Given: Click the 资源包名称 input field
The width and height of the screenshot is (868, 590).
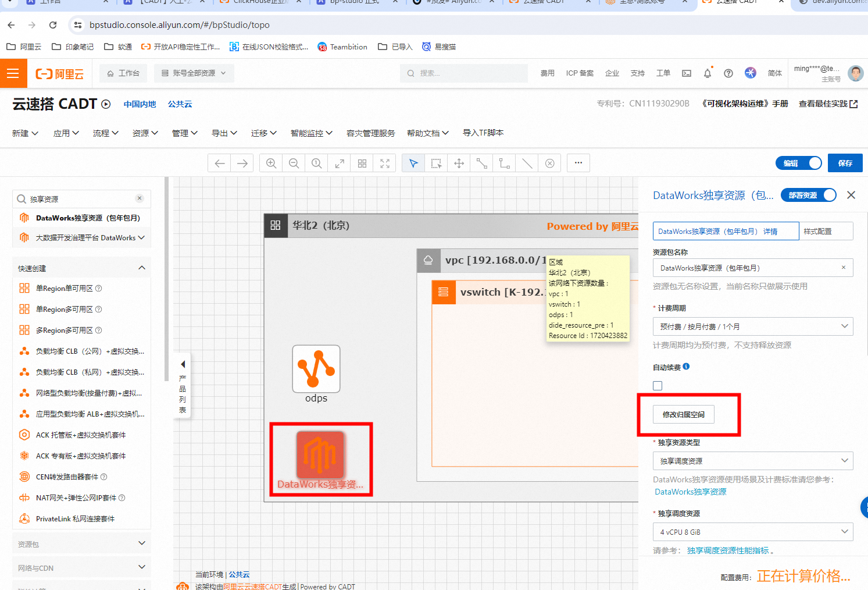Looking at the screenshot, I should pos(753,268).
